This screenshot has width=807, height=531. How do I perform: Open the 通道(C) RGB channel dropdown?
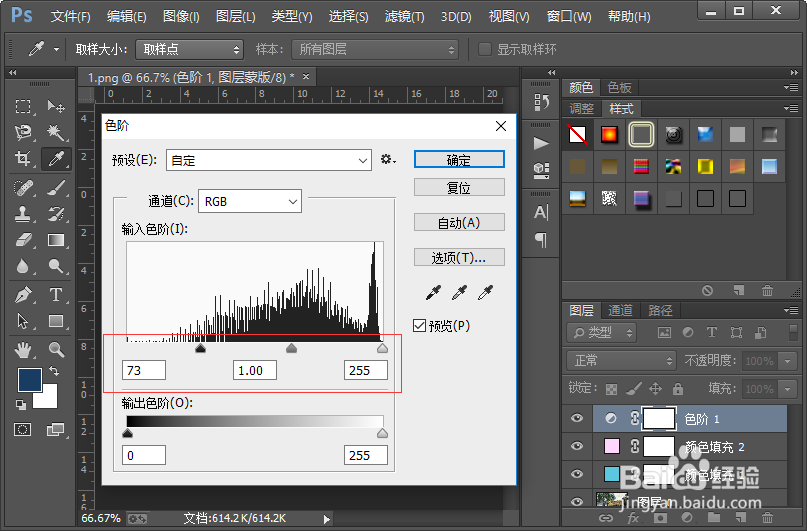(250, 201)
